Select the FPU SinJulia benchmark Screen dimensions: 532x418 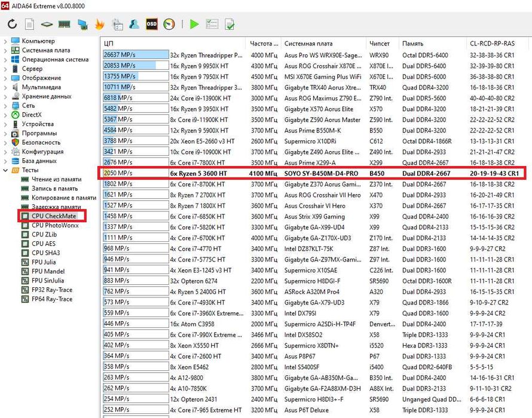[x=47, y=281]
